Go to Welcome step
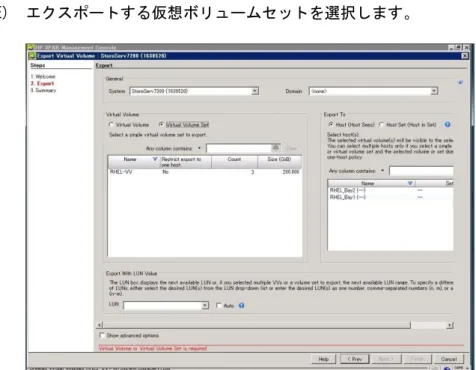The width and height of the screenshot is (476, 370). tap(43, 77)
